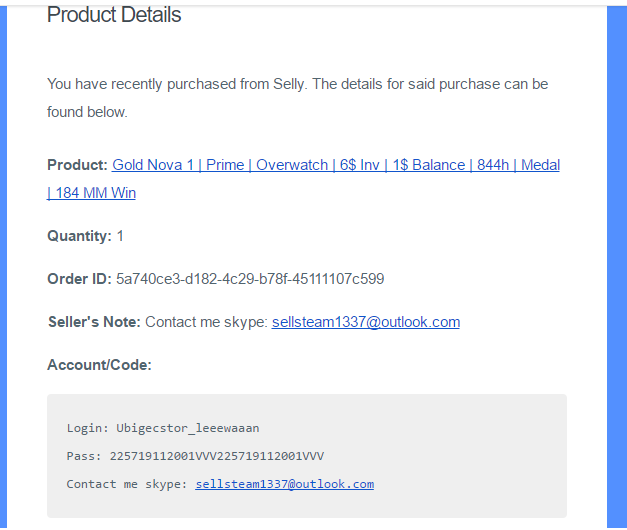Image resolution: width=627 pixels, height=530 pixels.
Task: Click the bold Product label
Action: [x=77, y=165]
